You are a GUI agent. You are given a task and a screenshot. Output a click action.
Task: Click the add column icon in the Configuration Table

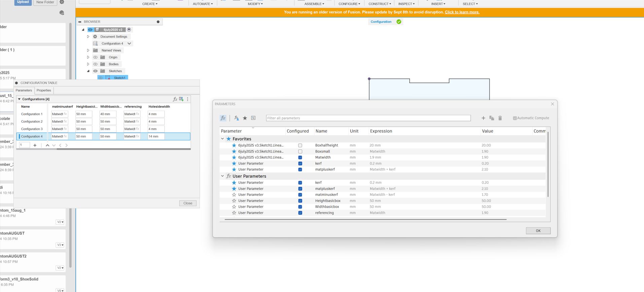pos(181,99)
